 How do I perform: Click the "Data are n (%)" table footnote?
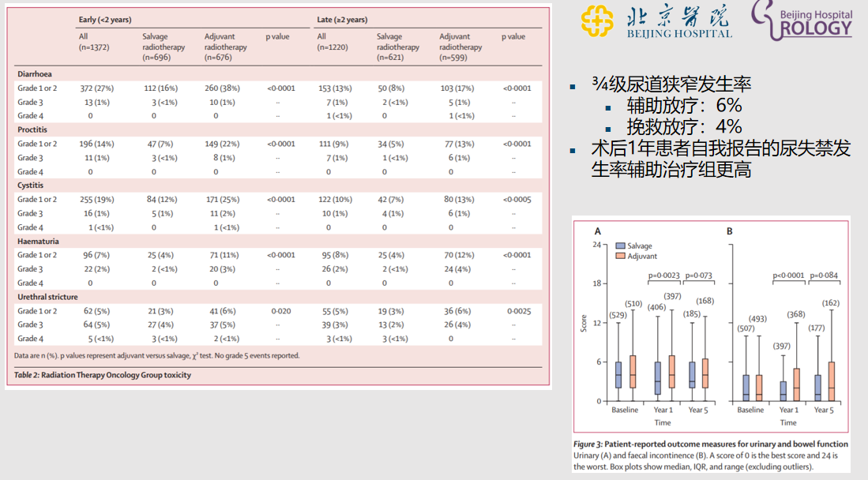pyautogui.click(x=156, y=355)
